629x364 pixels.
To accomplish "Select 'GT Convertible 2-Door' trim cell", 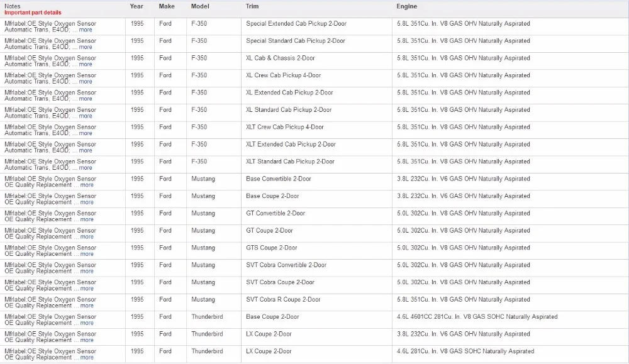I will 276,213.
